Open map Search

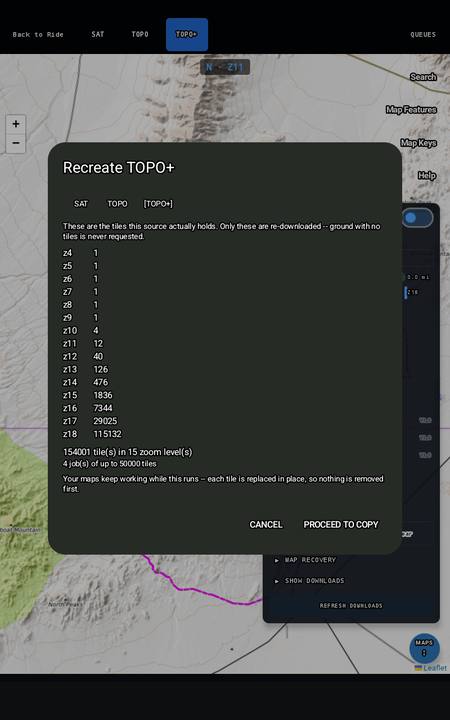[x=423, y=77]
